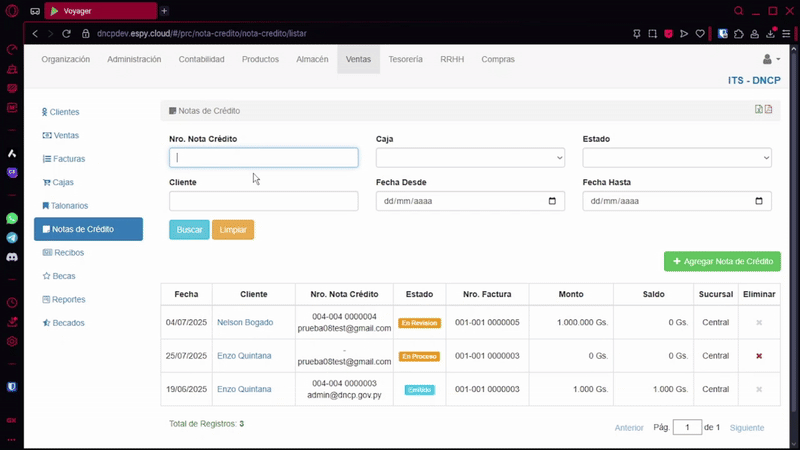Delete the En Proceso credit note
This screenshot has width=800, height=450.
[x=759, y=356]
